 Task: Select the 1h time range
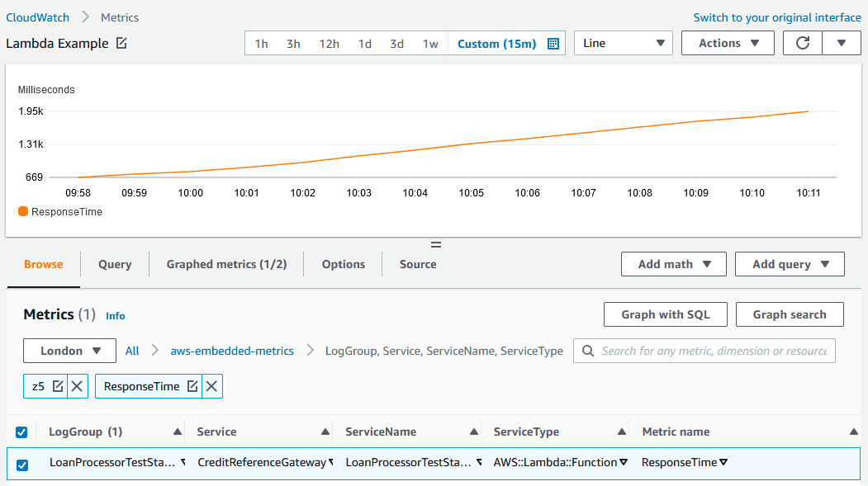point(261,44)
